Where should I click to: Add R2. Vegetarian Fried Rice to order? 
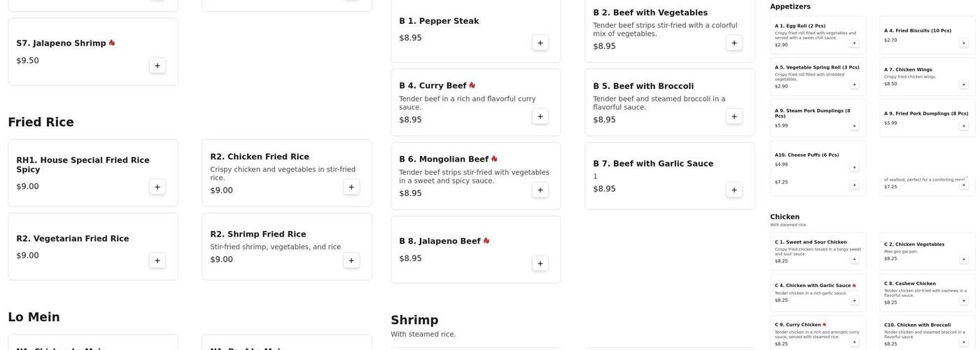157,260
